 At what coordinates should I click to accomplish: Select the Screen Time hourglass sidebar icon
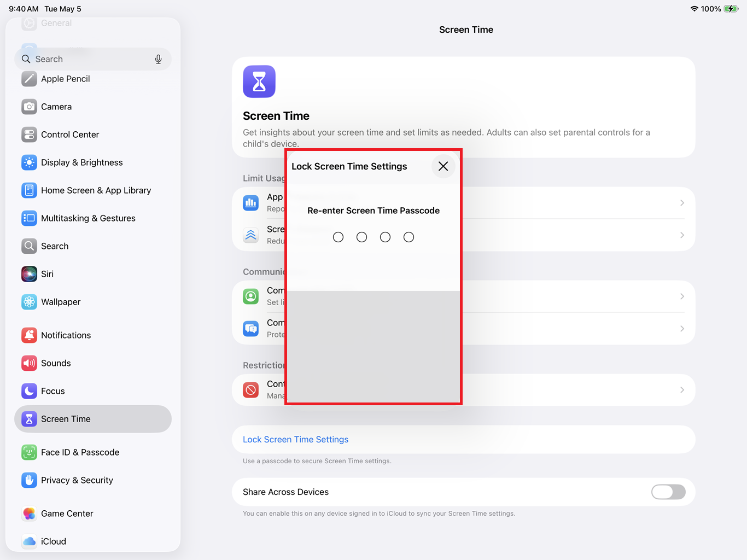coord(29,419)
